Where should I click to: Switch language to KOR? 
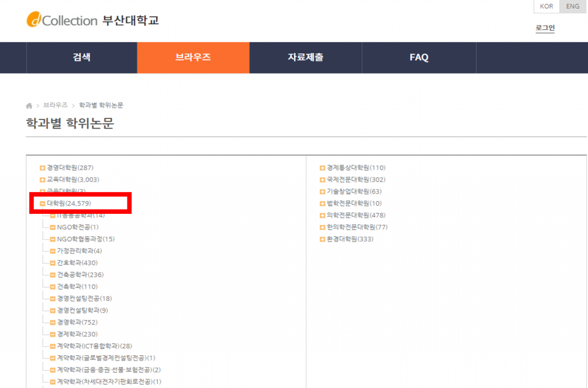click(546, 6)
